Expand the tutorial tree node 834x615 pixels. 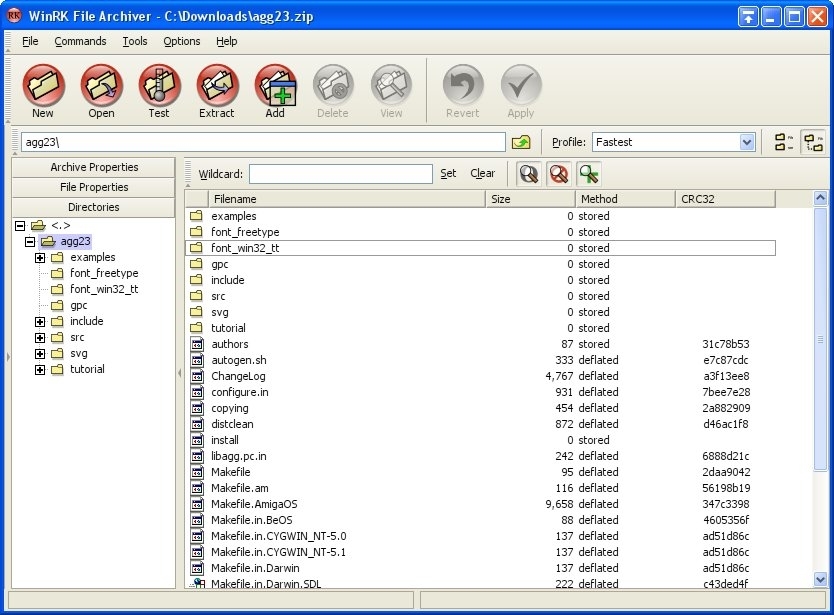point(40,370)
